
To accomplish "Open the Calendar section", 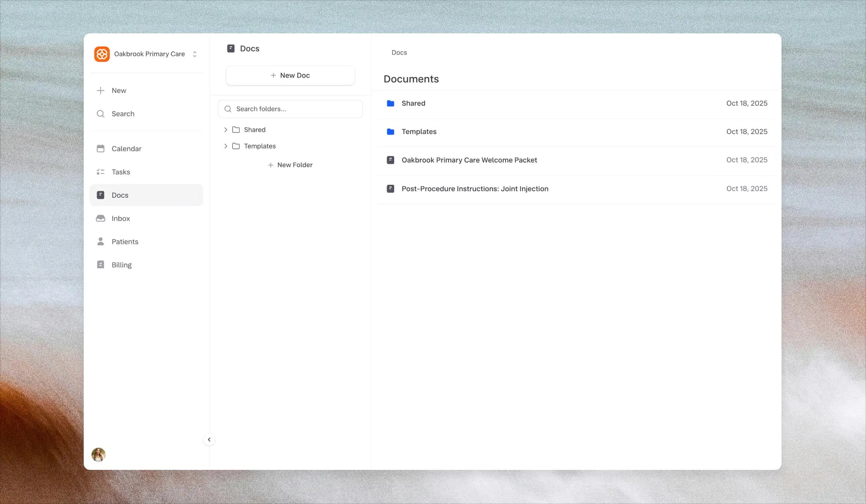I will click(126, 148).
